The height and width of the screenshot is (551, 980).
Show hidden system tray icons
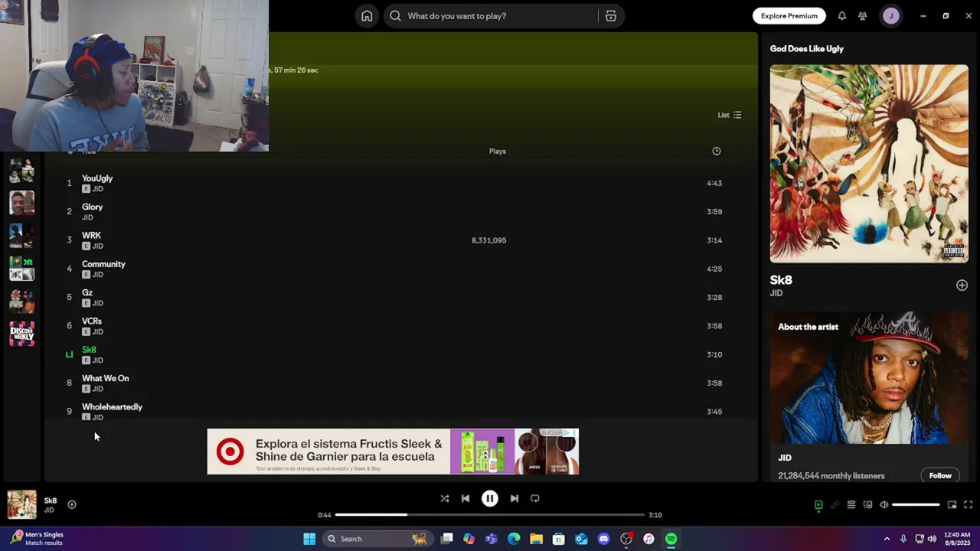(x=887, y=539)
